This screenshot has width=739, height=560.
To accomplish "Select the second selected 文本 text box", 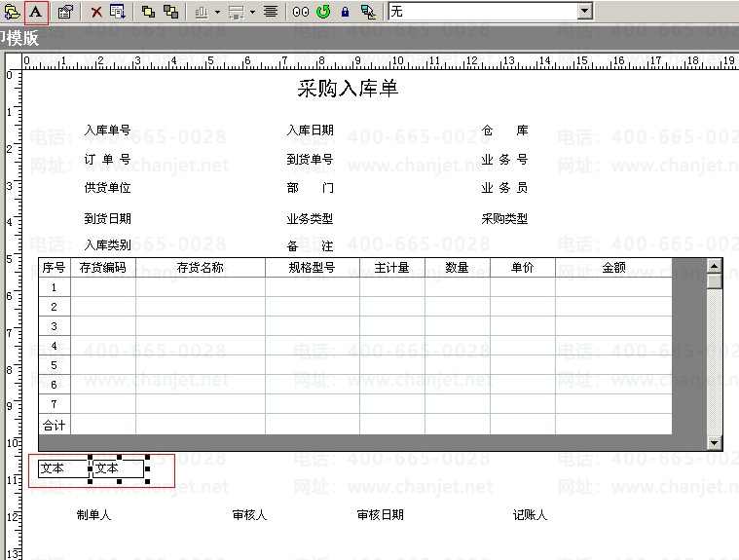I will pyautogui.click(x=118, y=468).
